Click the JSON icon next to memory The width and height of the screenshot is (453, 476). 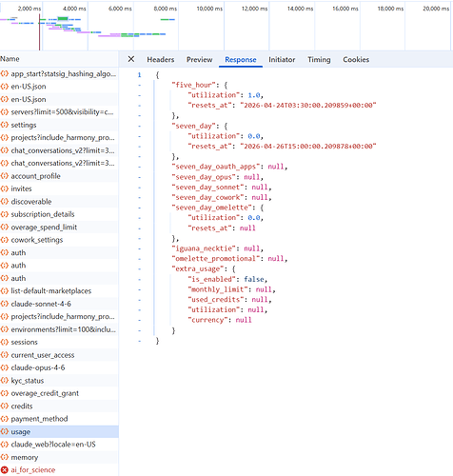[5, 457]
